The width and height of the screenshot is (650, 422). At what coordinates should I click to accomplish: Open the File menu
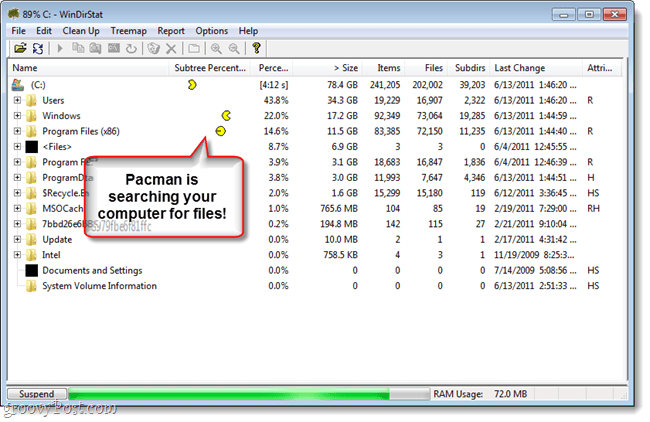[18, 31]
